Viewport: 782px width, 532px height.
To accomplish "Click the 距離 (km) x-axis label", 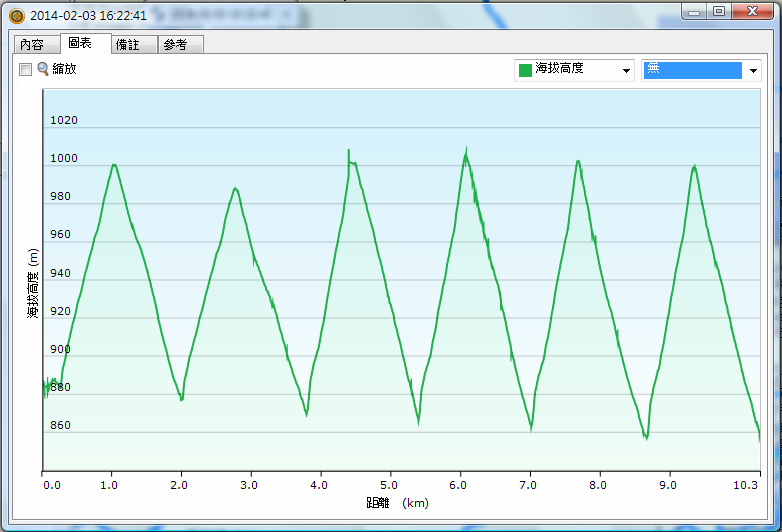I will coord(397,503).
